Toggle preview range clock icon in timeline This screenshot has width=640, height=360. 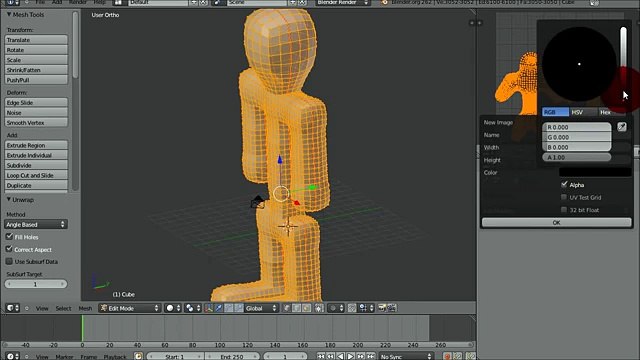(x=138, y=357)
